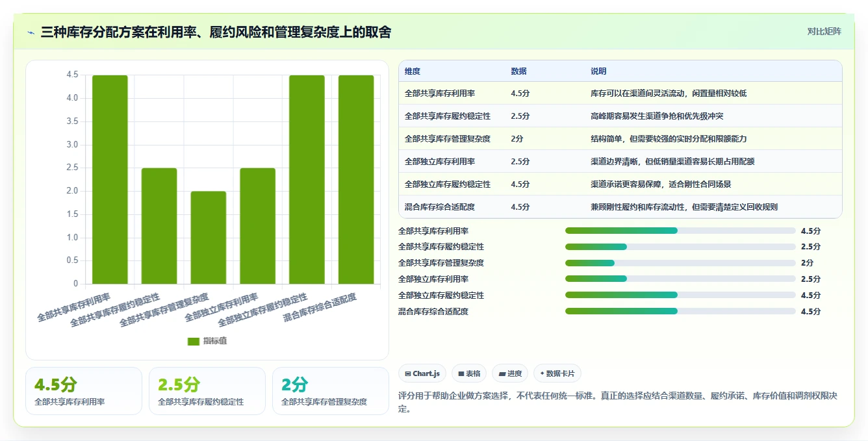Click the x-axis label 混合库存综合适配度

click(x=320, y=308)
